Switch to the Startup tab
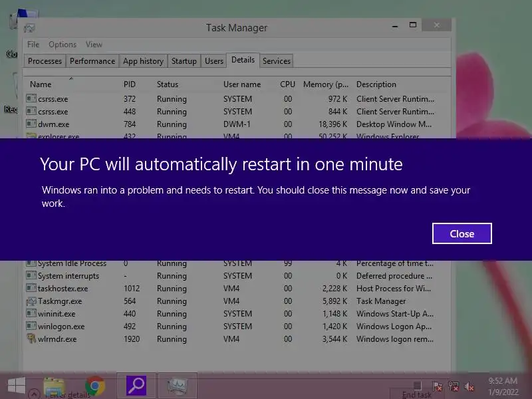 (184, 61)
